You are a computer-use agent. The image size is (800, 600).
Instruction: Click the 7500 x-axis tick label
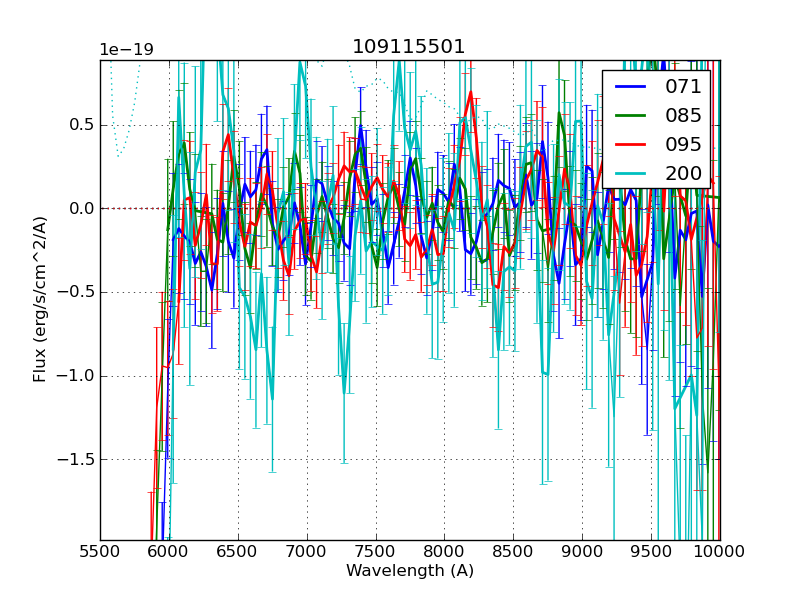tap(375, 551)
